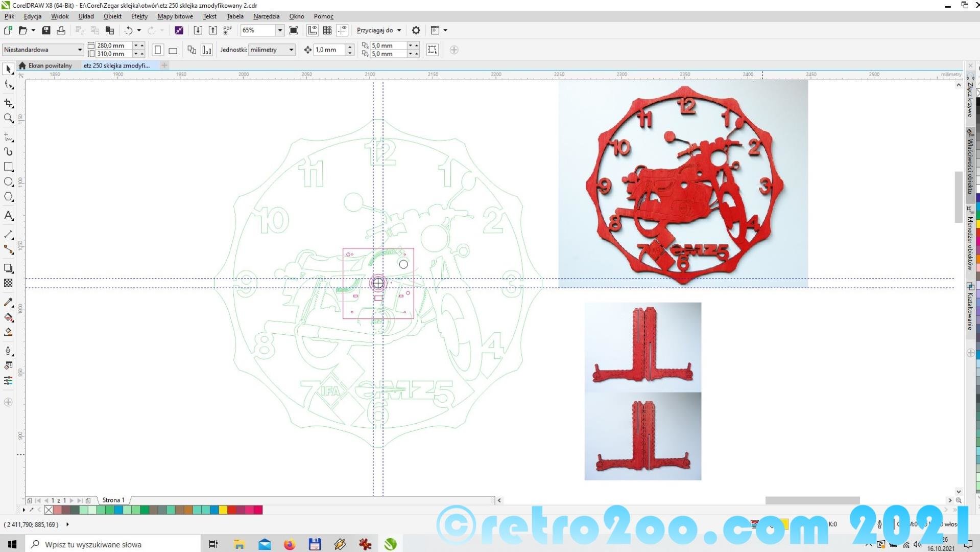
Task: Expand the Niestandardowa page size dropdown
Action: 80,50
